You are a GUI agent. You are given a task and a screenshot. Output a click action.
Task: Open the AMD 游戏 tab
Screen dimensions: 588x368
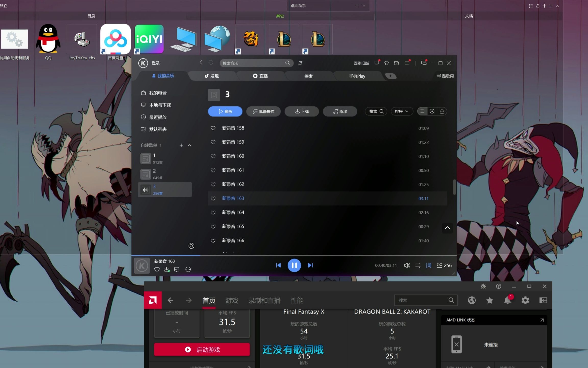pyautogui.click(x=232, y=300)
